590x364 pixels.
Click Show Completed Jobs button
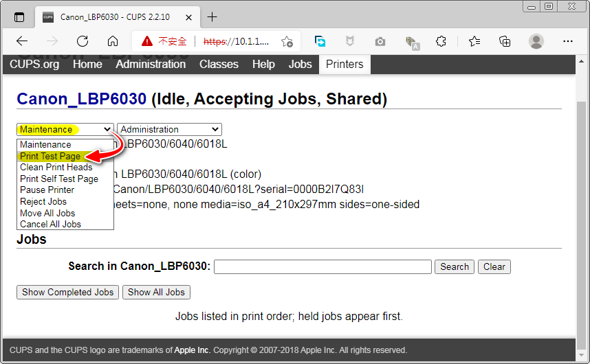click(67, 292)
